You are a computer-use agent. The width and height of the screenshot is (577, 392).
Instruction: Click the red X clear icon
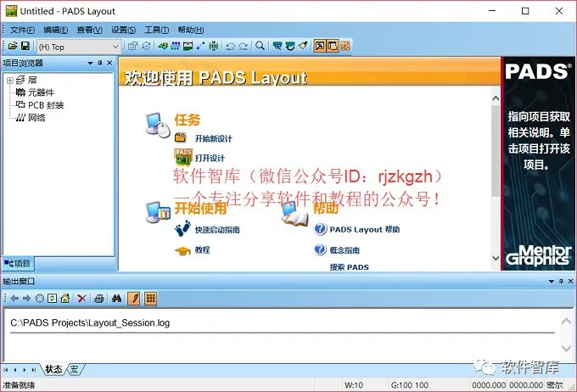(x=81, y=299)
